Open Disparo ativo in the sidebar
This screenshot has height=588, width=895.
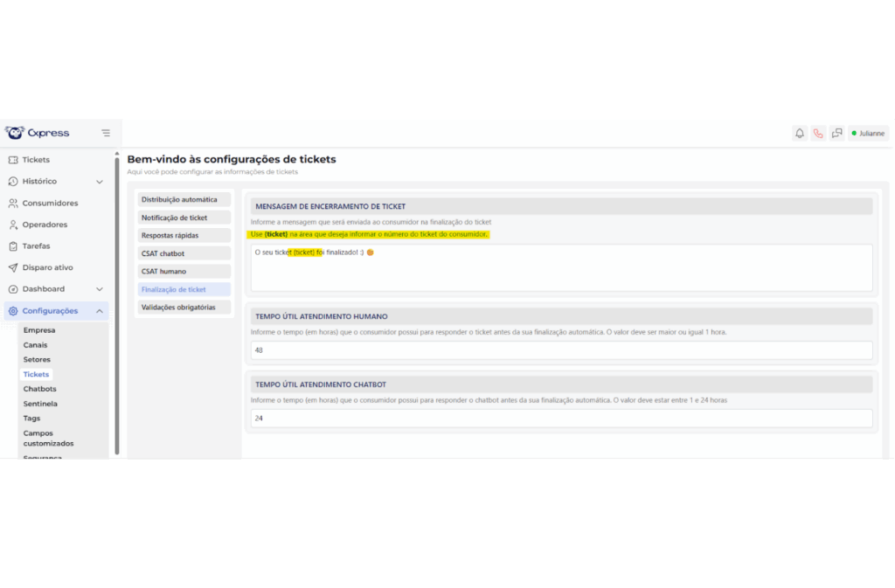coord(47,267)
